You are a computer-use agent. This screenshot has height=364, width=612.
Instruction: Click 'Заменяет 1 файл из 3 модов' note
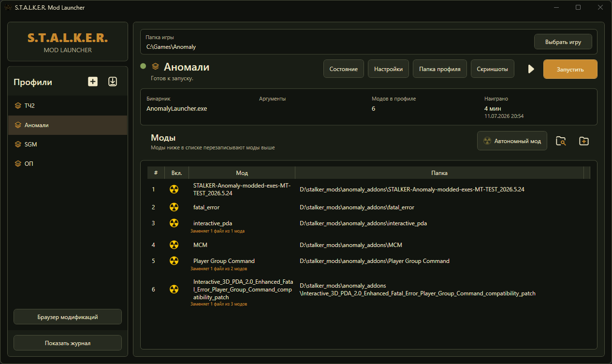point(219,304)
